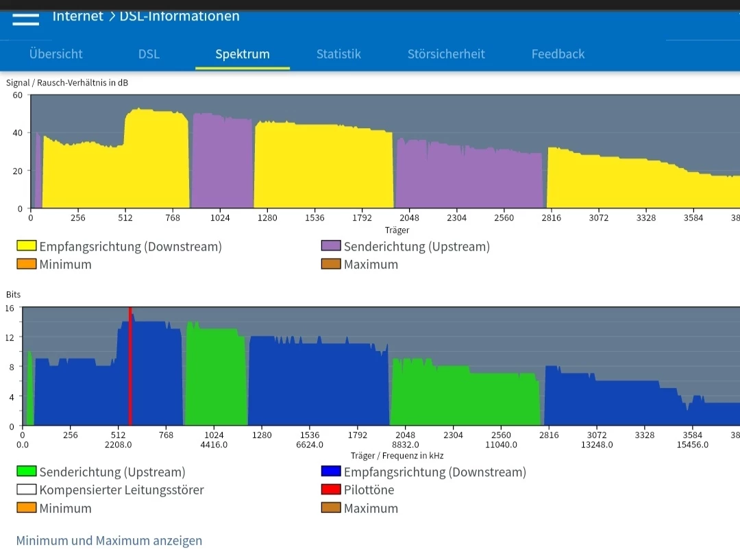
Task: Click the green Senderichtung (Upstream) swatch
Action: click(27, 471)
